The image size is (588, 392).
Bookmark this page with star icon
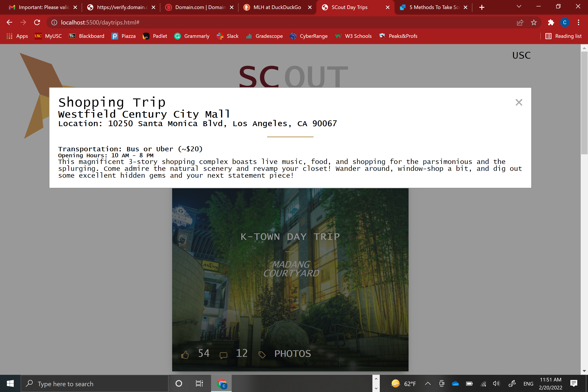point(533,23)
